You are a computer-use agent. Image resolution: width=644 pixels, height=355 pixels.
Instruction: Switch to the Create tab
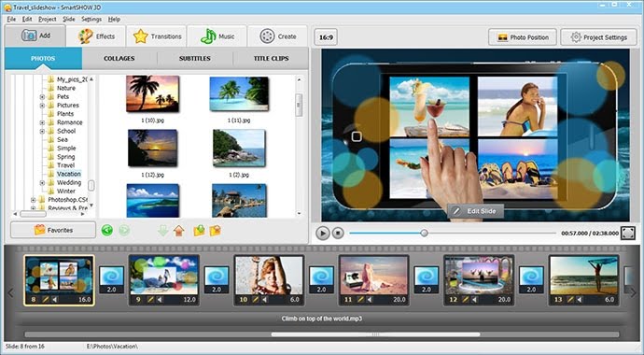pyautogui.click(x=277, y=36)
